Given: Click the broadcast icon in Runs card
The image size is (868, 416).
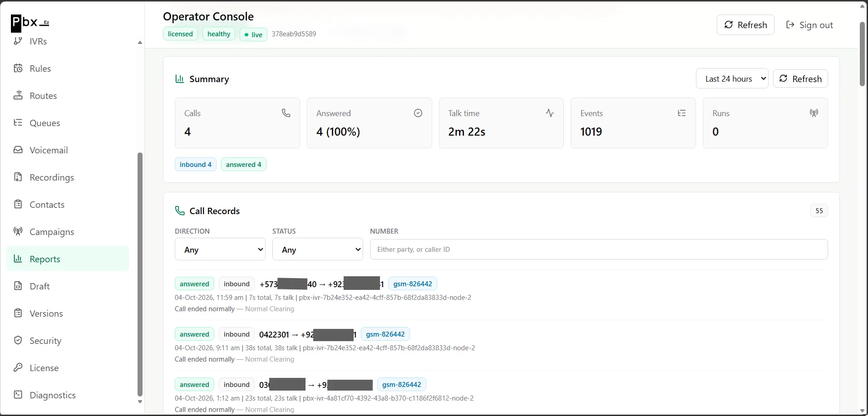Looking at the screenshot, I should 814,113.
